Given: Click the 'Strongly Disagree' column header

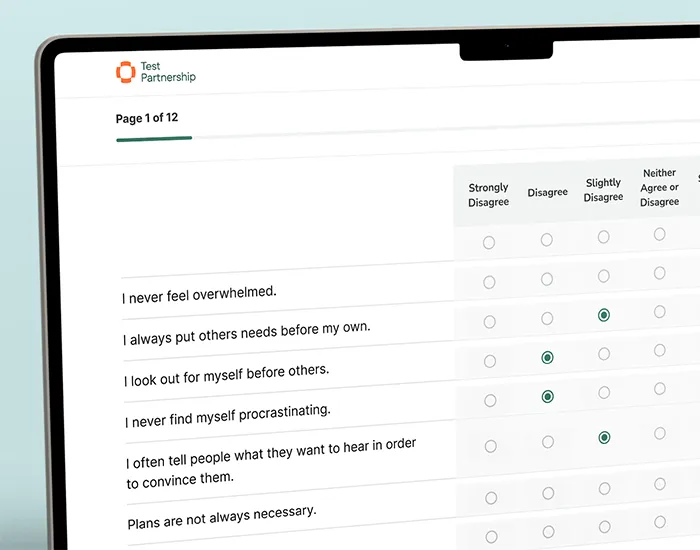Looking at the screenshot, I should pyautogui.click(x=488, y=195).
